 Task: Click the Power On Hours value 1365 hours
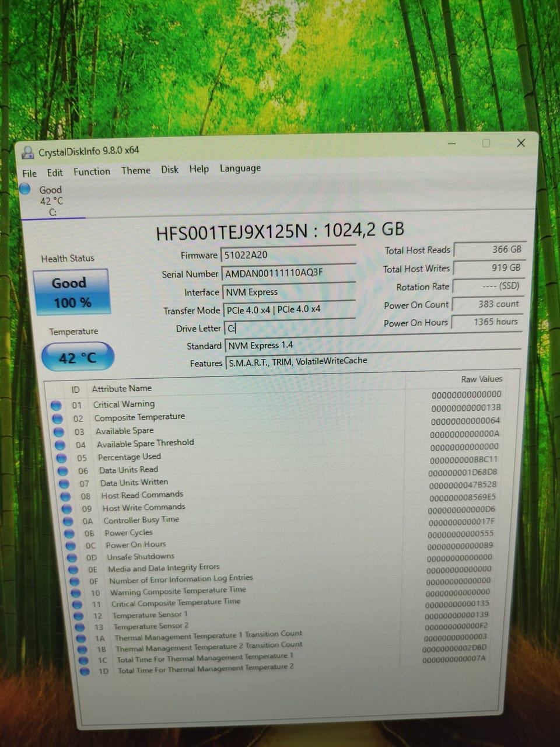pos(487,322)
